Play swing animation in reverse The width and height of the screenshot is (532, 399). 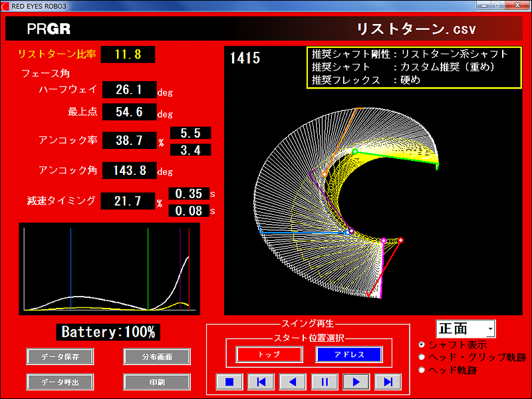(x=293, y=382)
